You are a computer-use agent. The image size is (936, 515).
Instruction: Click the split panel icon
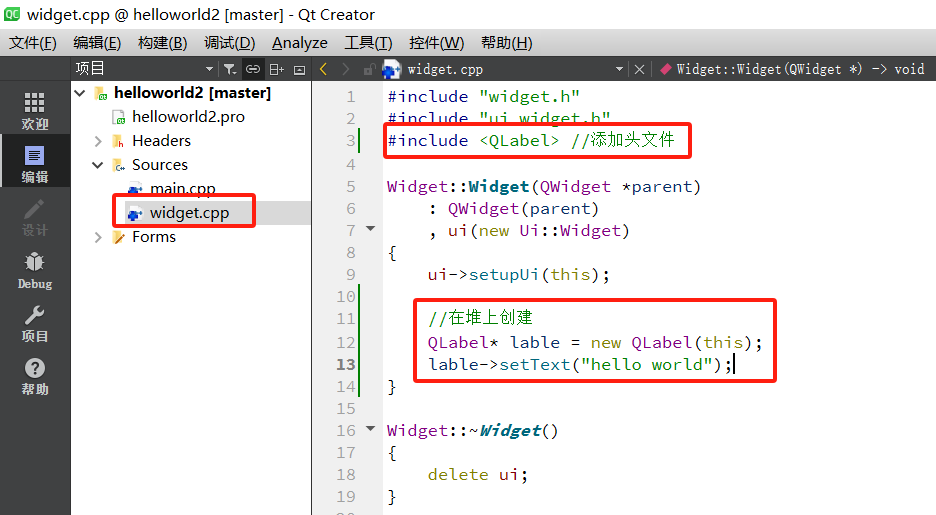point(276,70)
